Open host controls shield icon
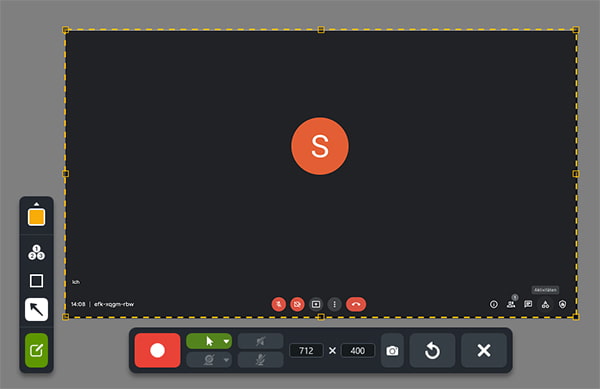This screenshot has width=600, height=389. tap(562, 304)
